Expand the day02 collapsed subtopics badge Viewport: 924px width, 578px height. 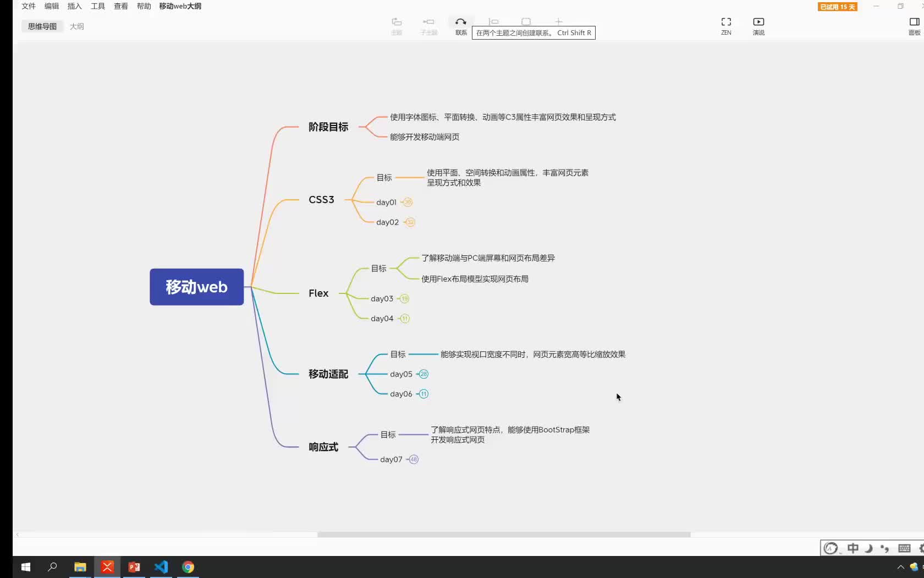click(410, 222)
